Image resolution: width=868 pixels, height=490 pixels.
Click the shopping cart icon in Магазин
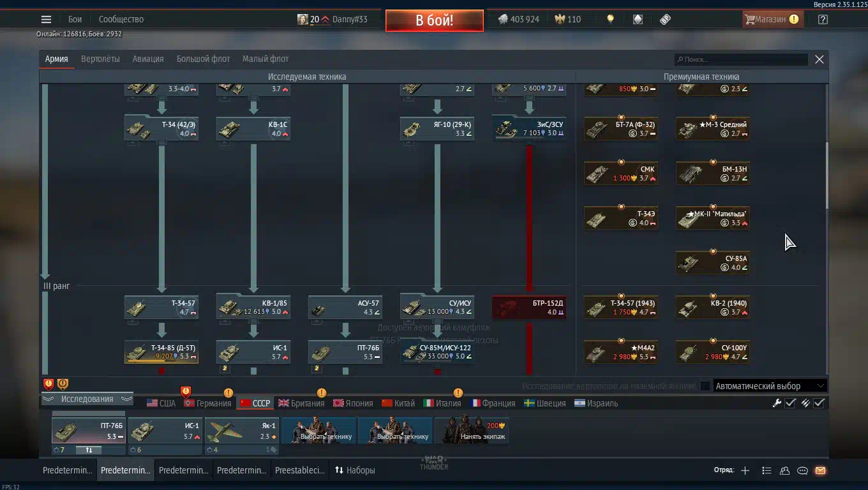(x=750, y=19)
